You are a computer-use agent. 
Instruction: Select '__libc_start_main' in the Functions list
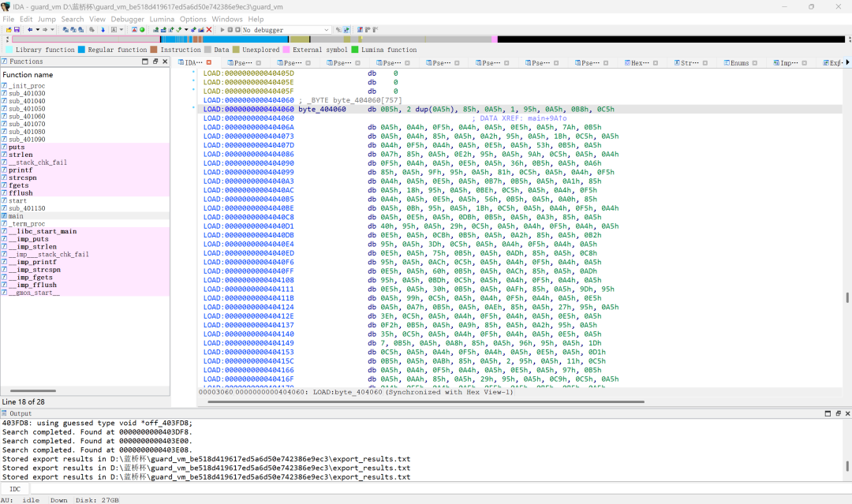click(x=43, y=231)
